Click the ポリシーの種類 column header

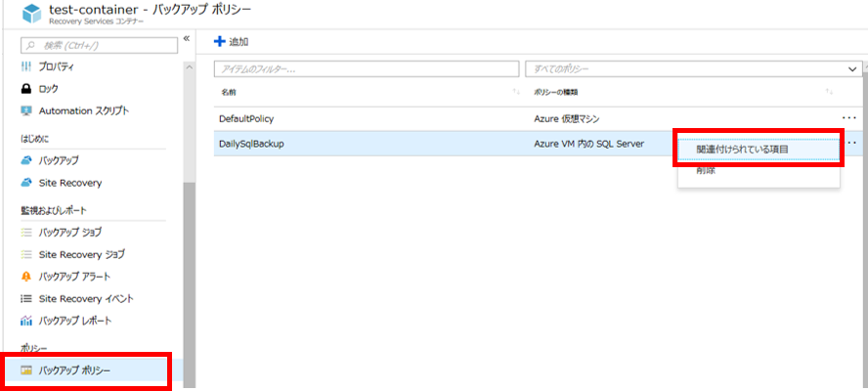(x=556, y=91)
